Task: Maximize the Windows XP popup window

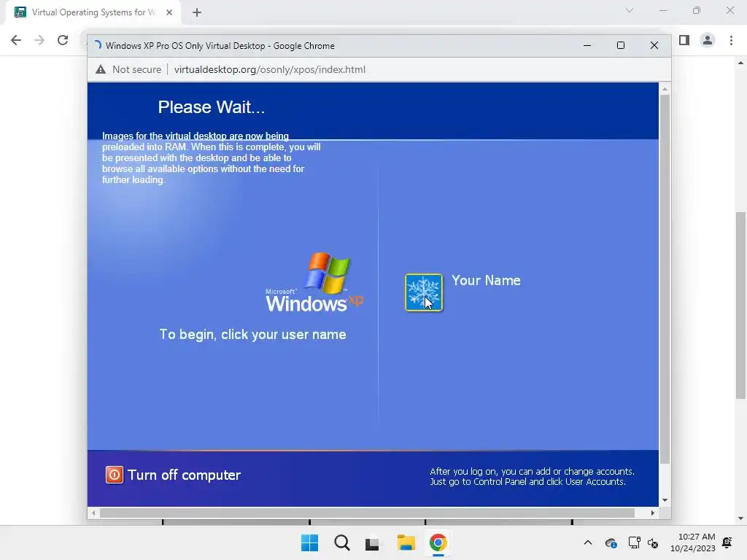Action: [620, 45]
